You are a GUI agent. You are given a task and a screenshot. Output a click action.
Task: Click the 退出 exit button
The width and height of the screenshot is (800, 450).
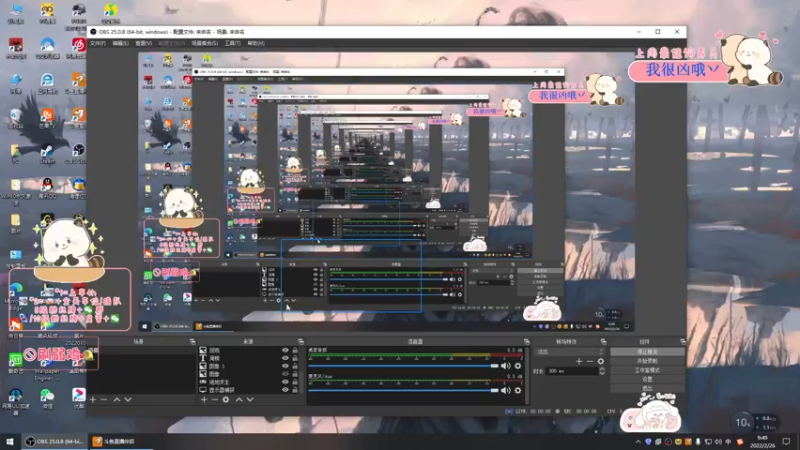point(647,388)
